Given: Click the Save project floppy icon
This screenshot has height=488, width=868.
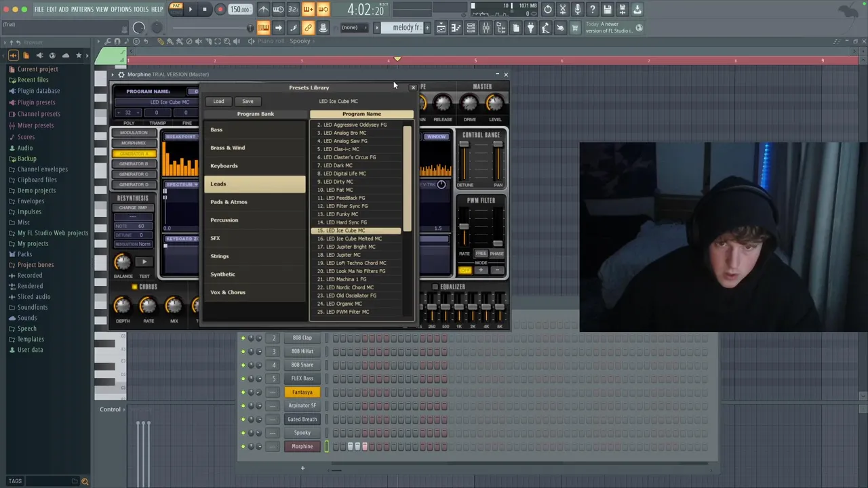Looking at the screenshot, I should coord(608,9).
